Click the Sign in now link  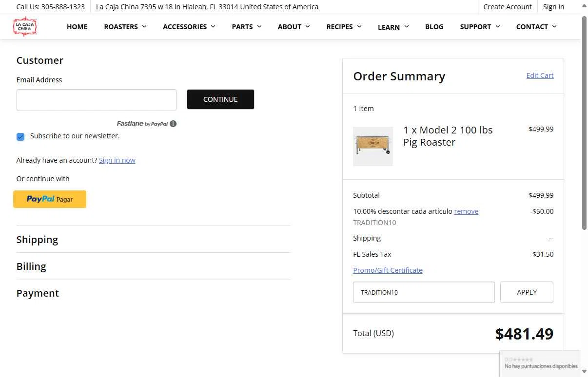(x=117, y=160)
